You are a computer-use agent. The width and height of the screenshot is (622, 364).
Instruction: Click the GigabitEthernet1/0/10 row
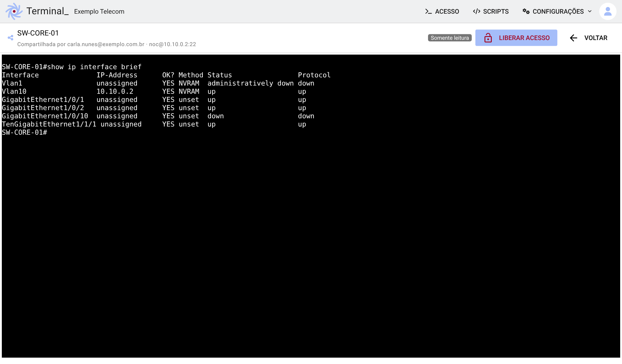pyautogui.click(x=158, y=116)
